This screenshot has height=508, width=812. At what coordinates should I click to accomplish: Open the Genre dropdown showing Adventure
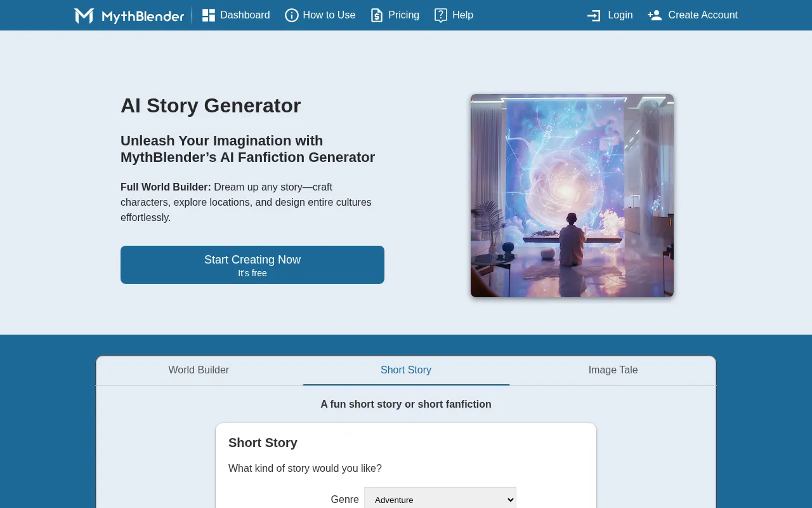(x=440, y=500)
